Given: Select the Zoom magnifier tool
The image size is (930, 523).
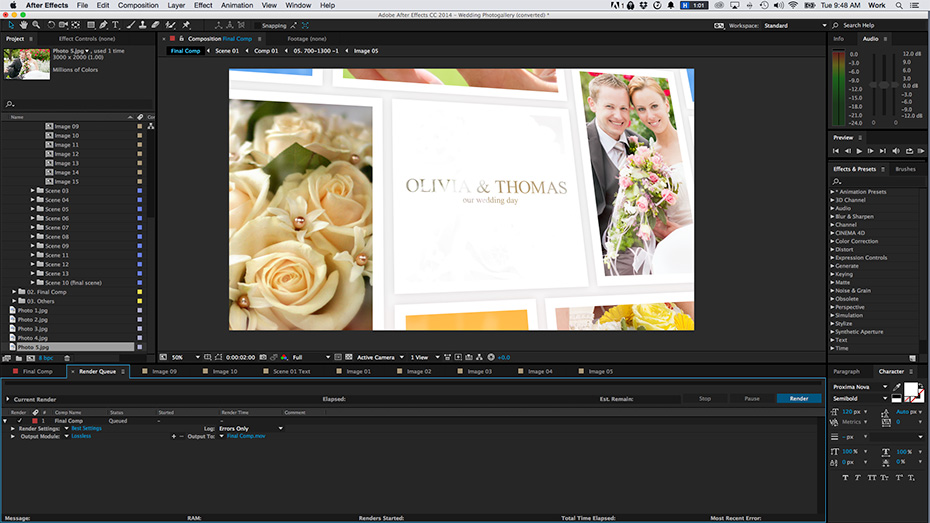Looking at the screenshot, I should 37,25.
